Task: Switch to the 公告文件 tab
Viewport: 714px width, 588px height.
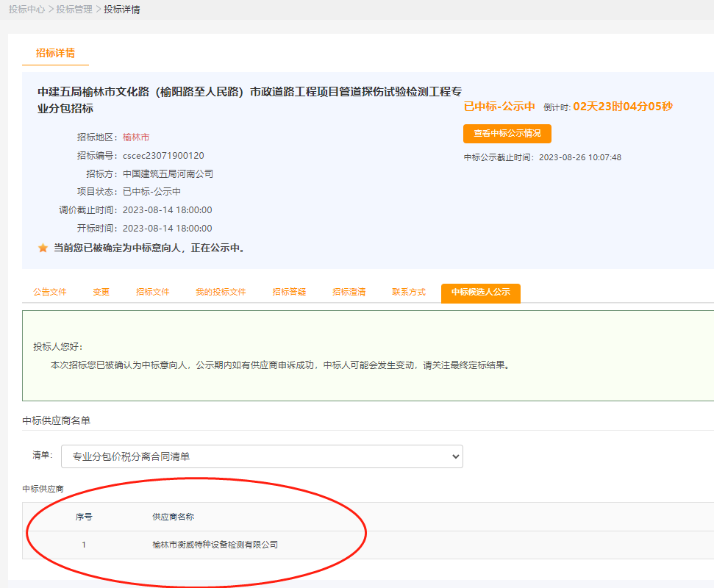Action: pos(50,293)
